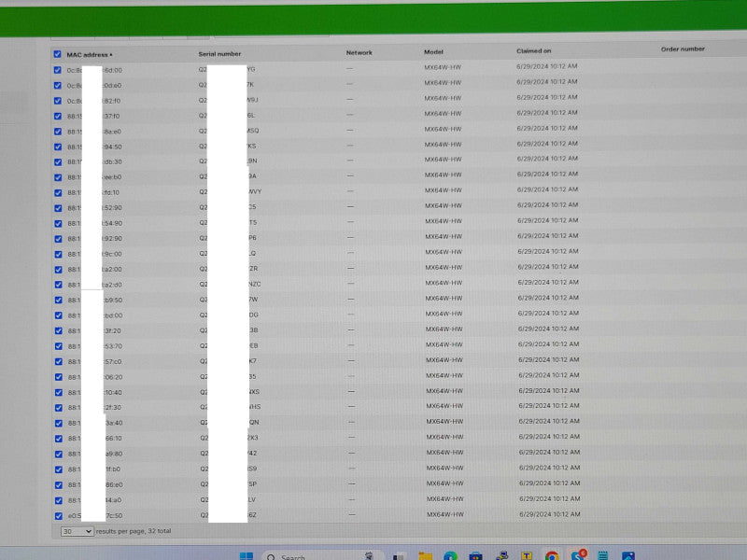The height and width of the screenshot is (560, 747).
Task: Sort by the Order number column header
Action: (683, 49)
